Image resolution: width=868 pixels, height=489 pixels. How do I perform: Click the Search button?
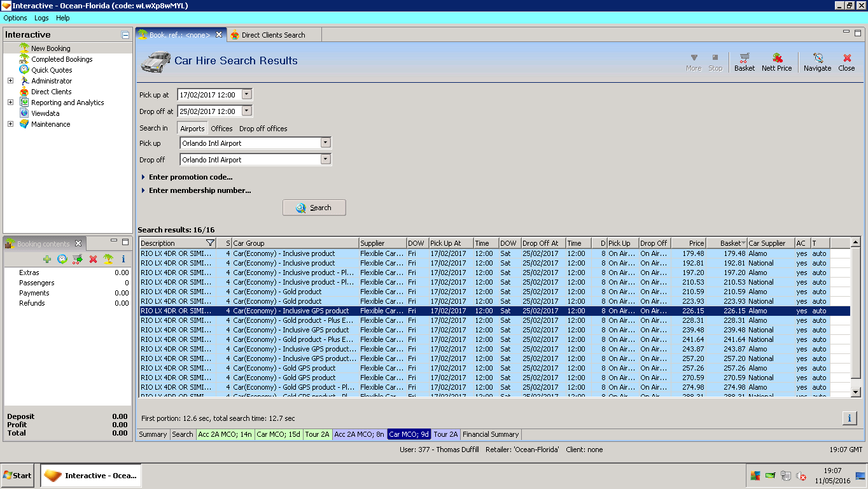314,208
